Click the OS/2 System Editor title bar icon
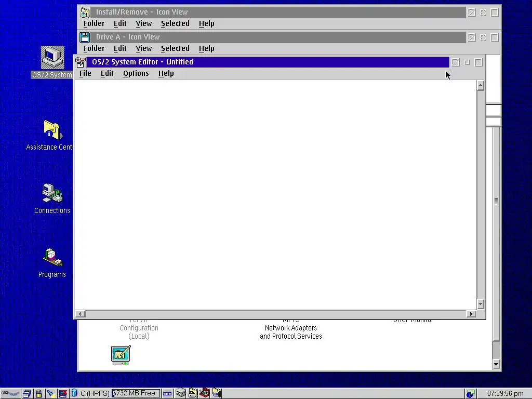The image size is (532, 399). (81, 62)
